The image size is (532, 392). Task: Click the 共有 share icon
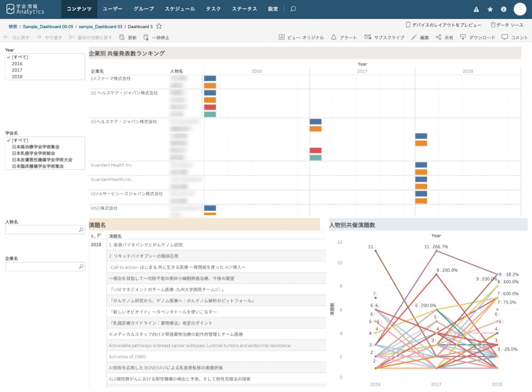point(439,37)
